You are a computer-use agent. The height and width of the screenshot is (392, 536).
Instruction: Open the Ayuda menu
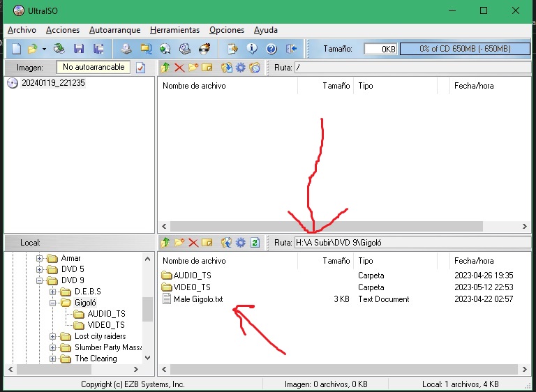click(x=266, y=30)
